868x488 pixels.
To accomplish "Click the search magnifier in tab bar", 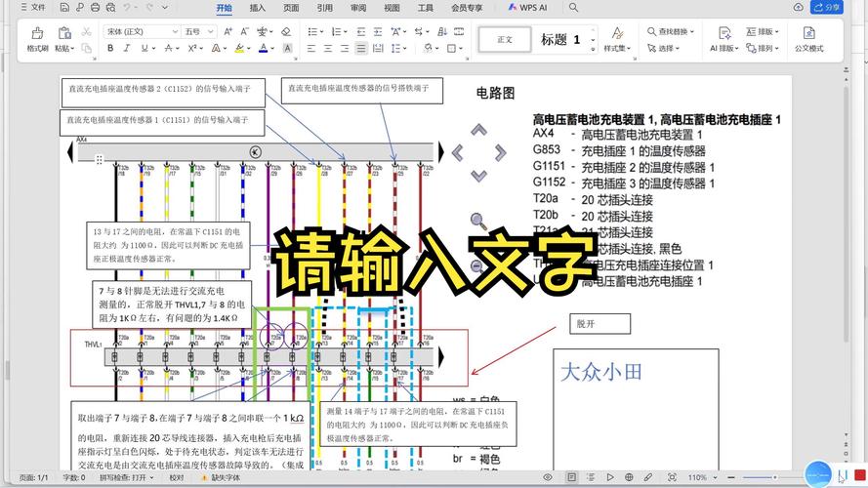I will coord(573,7).
